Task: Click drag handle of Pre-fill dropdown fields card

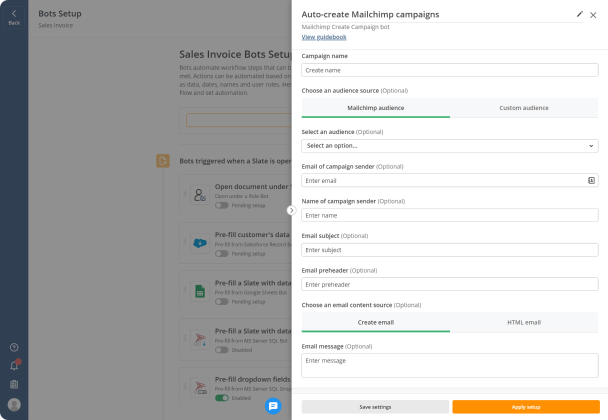Action: [185, 386]
